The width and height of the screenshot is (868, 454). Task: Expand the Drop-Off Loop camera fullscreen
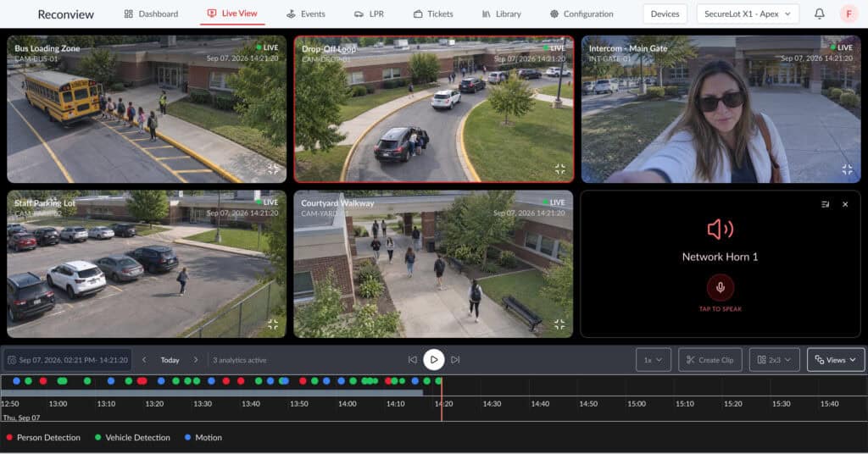(x=559, y=169)
